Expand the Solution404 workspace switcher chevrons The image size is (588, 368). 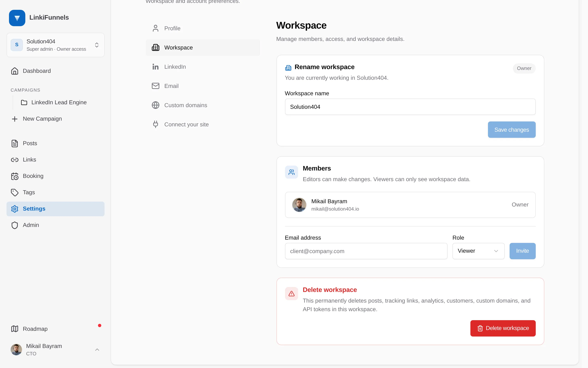97,45
